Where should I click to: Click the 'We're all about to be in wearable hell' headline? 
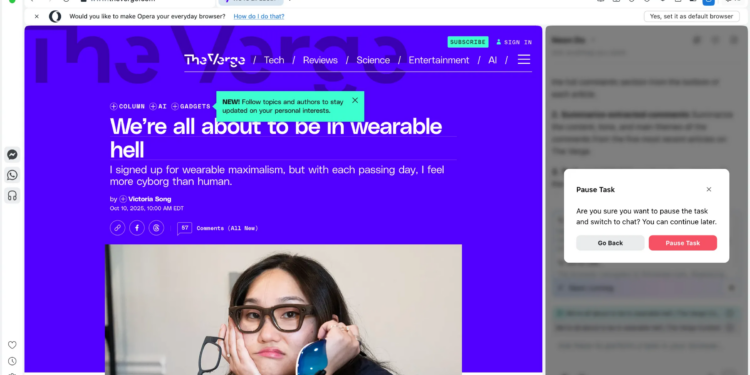276,137
